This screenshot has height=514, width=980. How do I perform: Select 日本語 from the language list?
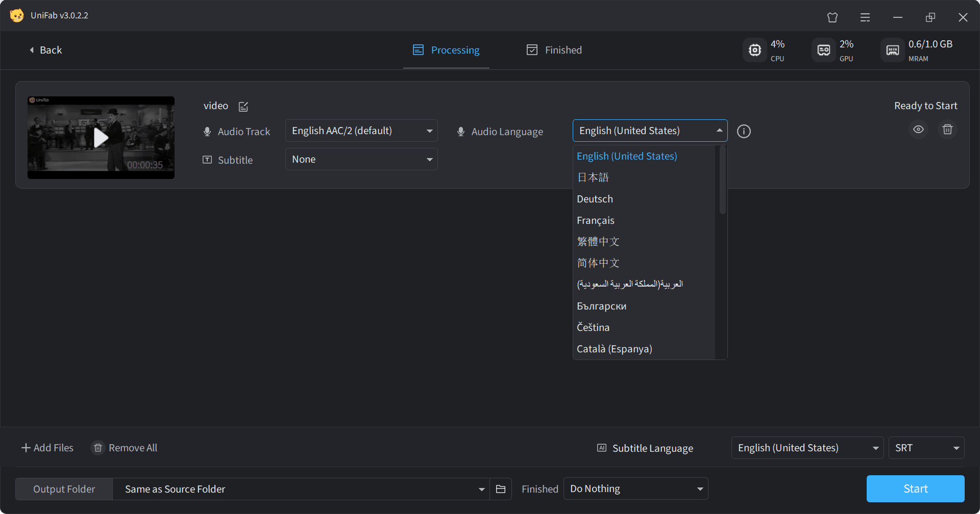[x=644, y=177]
